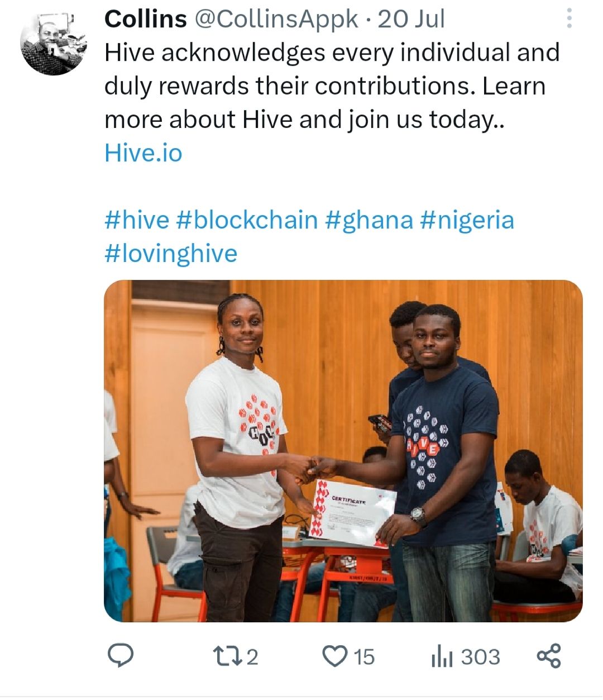Tap the #ghana hashtag
This screenshot has width=603, height=700.
368,220
